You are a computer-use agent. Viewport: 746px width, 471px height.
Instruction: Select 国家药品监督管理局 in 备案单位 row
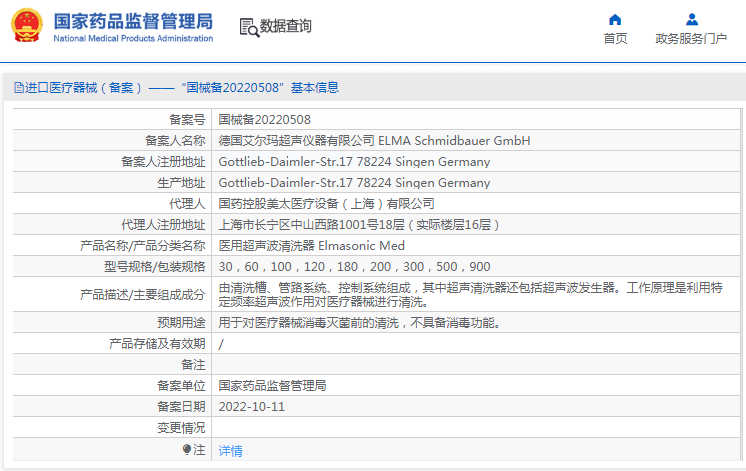point(272,385)
